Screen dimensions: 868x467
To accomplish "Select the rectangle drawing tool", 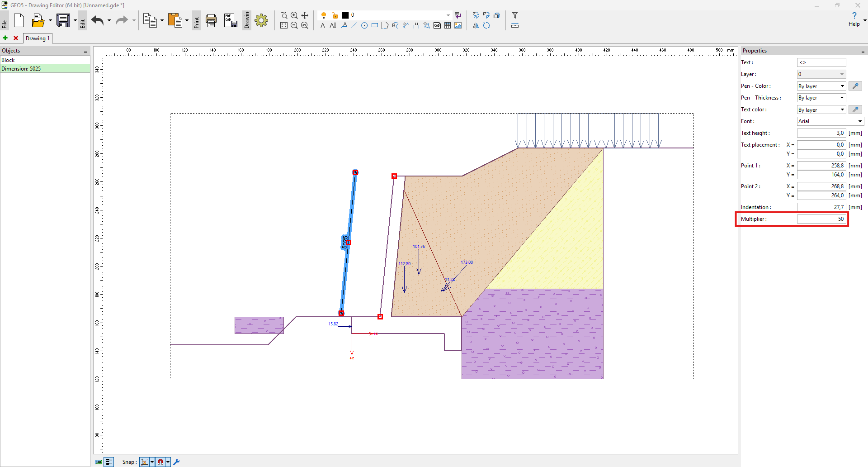I will point(375,26).
